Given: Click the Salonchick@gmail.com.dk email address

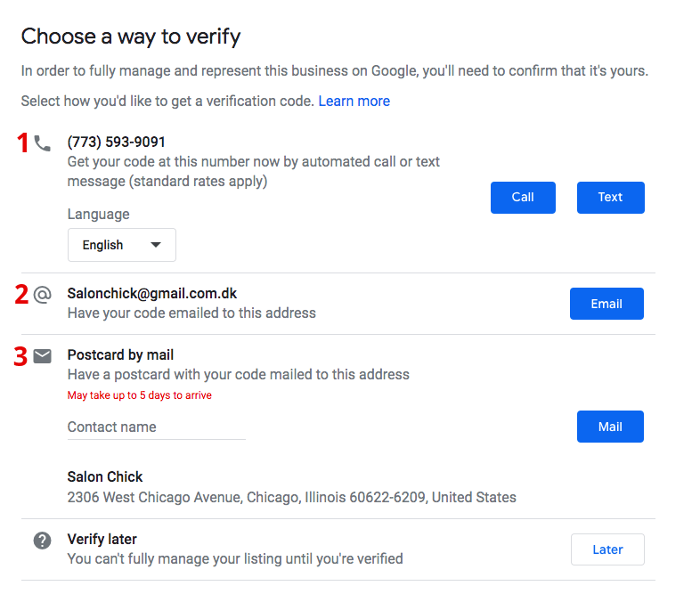Looking at the screenshot, I should [x=152, y=294].
